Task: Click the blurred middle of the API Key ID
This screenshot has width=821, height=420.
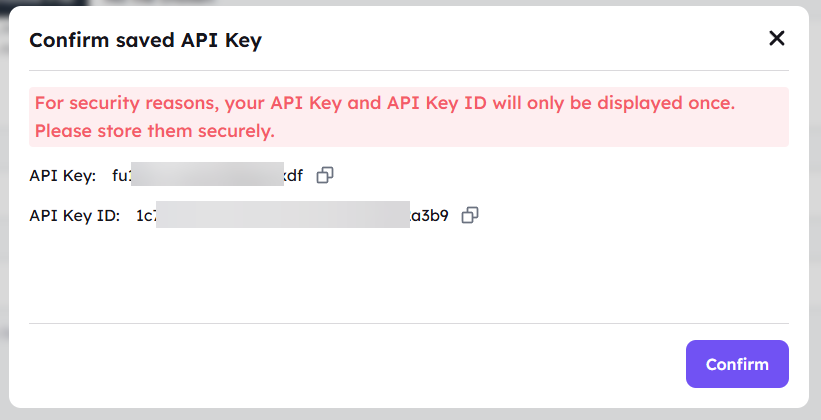Action: click(283, 214)
